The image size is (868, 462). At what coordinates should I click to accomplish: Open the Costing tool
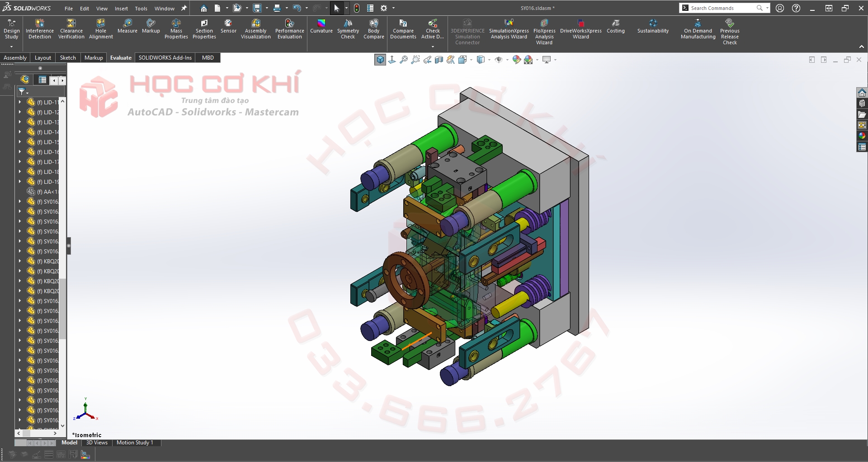point(616,26)
